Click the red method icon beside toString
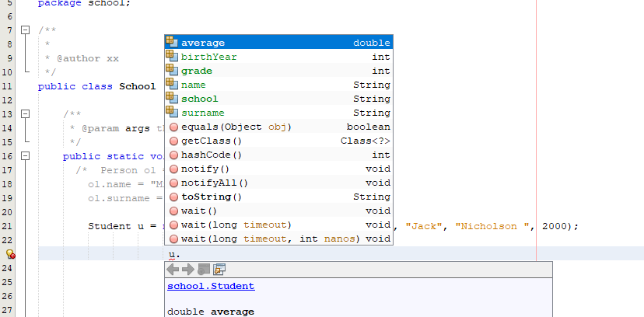The height and width of the screenshot is (317, 644). point(173,197)
